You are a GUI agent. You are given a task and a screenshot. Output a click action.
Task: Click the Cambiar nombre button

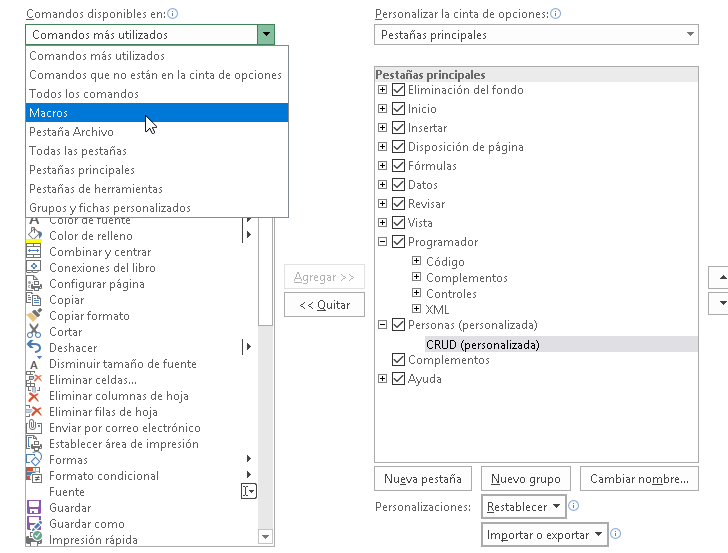639,479
